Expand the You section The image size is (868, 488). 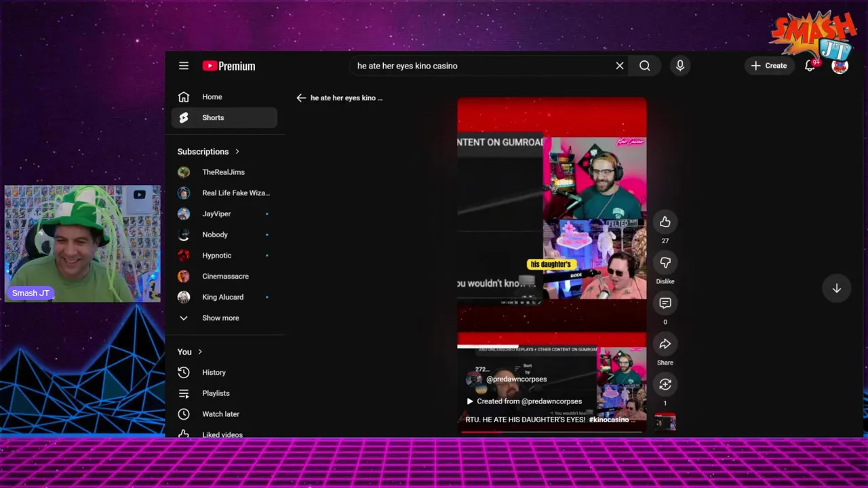point(190,352)
